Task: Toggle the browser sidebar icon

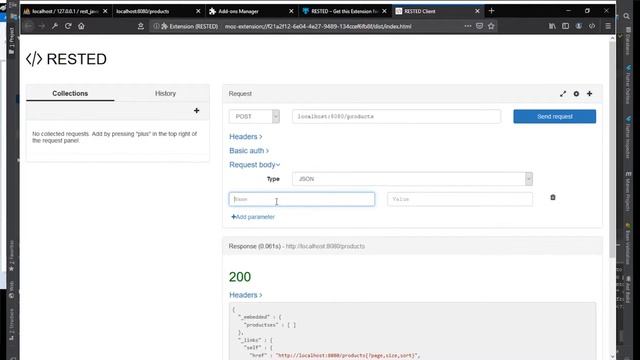Action: pos(565,26)
